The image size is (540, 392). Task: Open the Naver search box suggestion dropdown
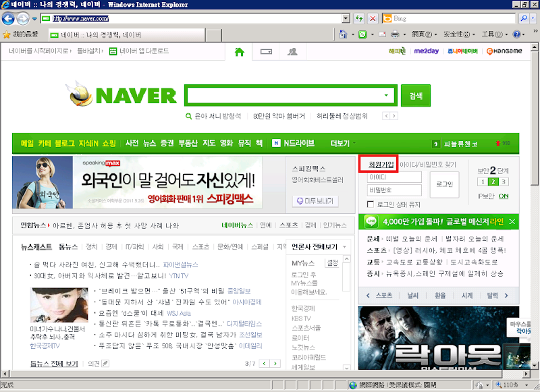pos(386,95)
